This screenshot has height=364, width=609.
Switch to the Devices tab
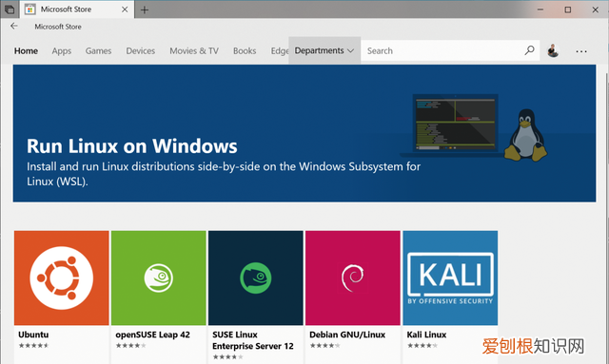point(140,50)
